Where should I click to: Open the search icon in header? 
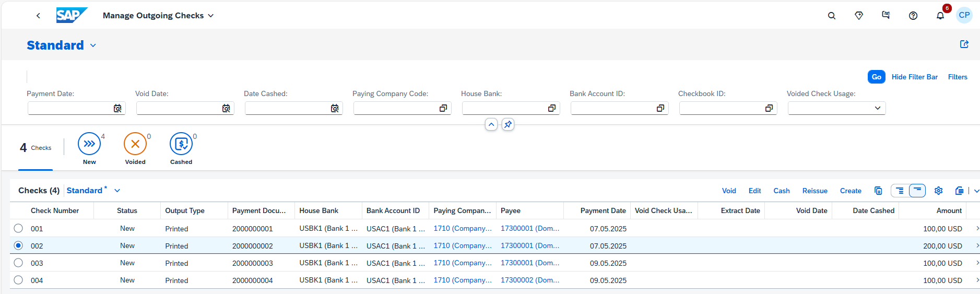(832, 16)
